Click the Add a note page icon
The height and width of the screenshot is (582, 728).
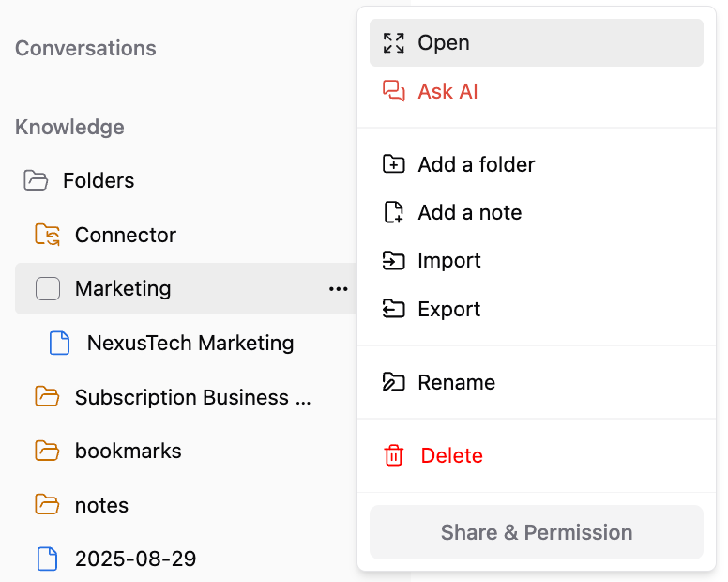click(x=394, y=212)
